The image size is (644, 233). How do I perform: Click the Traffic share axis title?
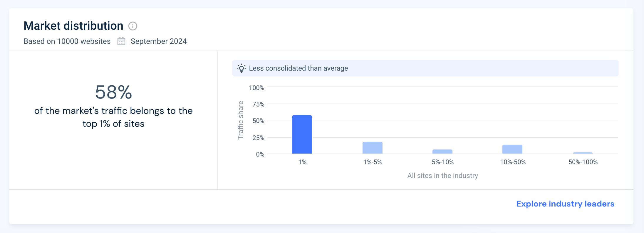241,120
